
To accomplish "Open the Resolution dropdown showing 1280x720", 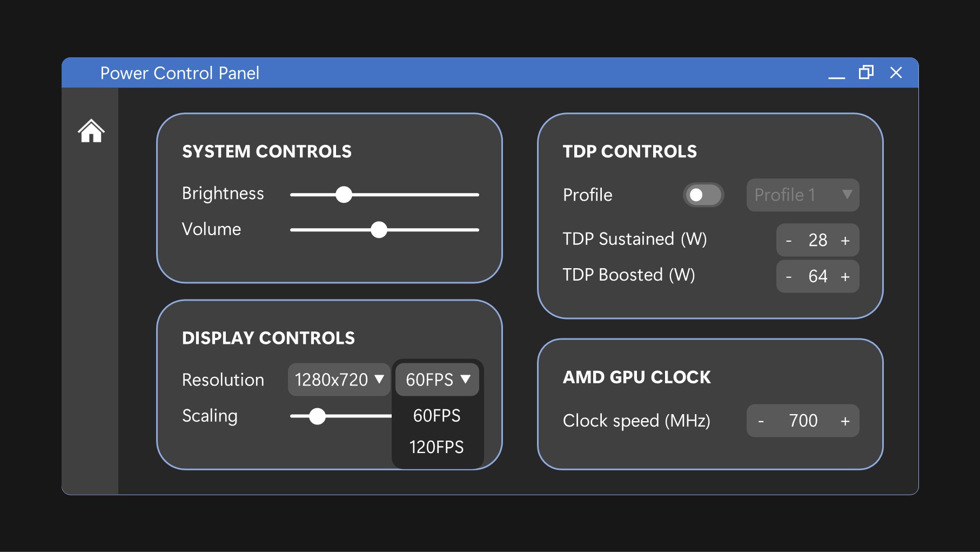I will (338, 380).
